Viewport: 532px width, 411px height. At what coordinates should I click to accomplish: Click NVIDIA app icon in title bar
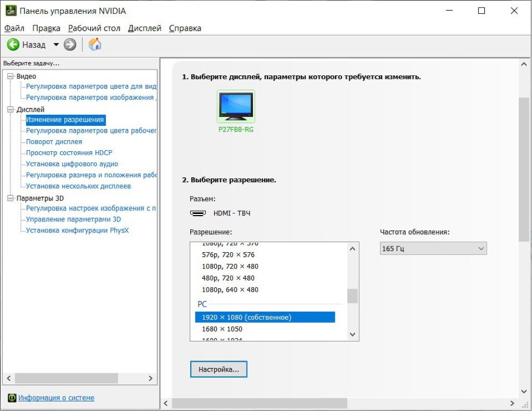(x=11, y=11)
